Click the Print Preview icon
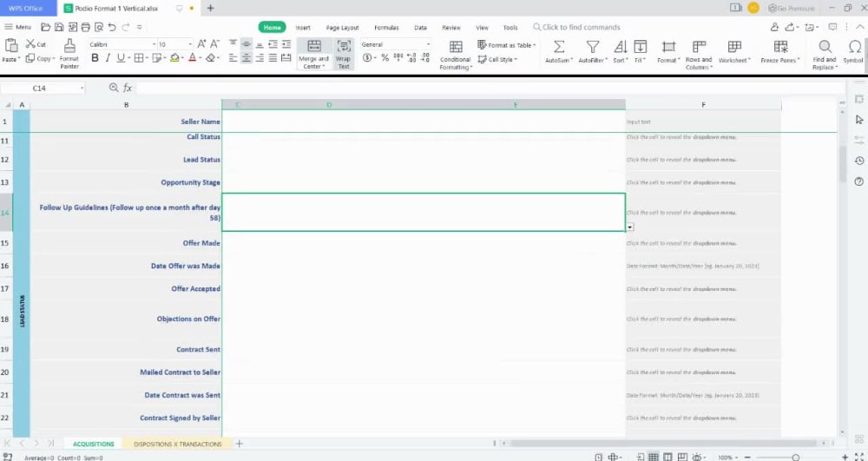The image size is (868, 461). [x=99, y=27]
